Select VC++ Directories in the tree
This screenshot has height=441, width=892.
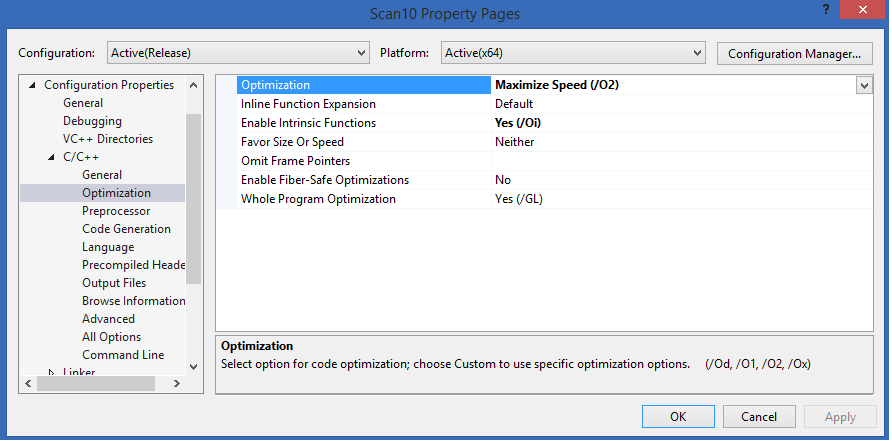(108, 139)
